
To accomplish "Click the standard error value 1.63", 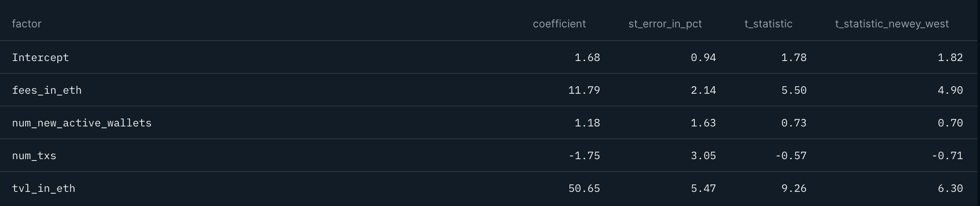I will 703,123.
